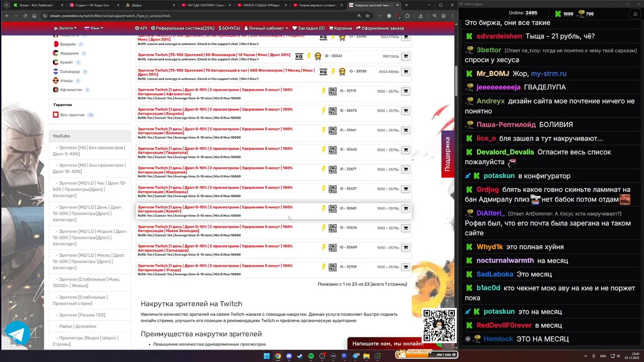The height and width of the screenshot is (362, 644).
Task: Open a new browser tab
Action: coord(406,5)
